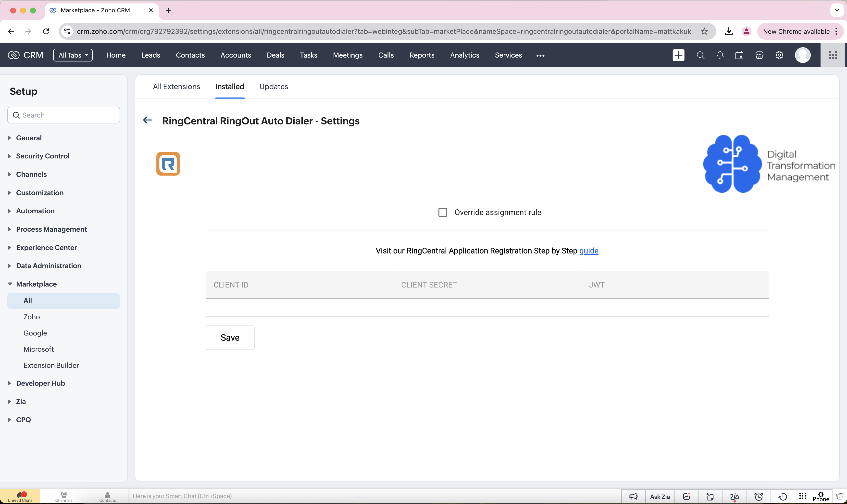Open more modules ellipsis menu
This screenshot has height=504, width=847.
[x=540, y=55]
